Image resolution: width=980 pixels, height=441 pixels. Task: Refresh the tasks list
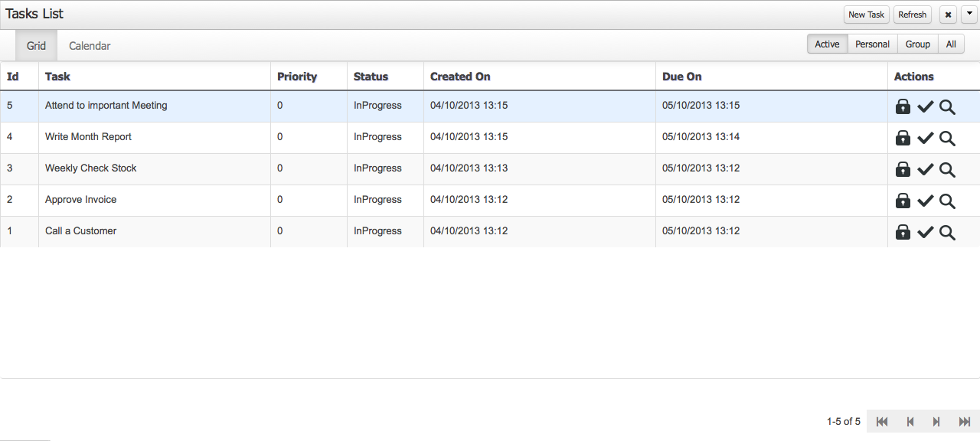coord(912,15)
